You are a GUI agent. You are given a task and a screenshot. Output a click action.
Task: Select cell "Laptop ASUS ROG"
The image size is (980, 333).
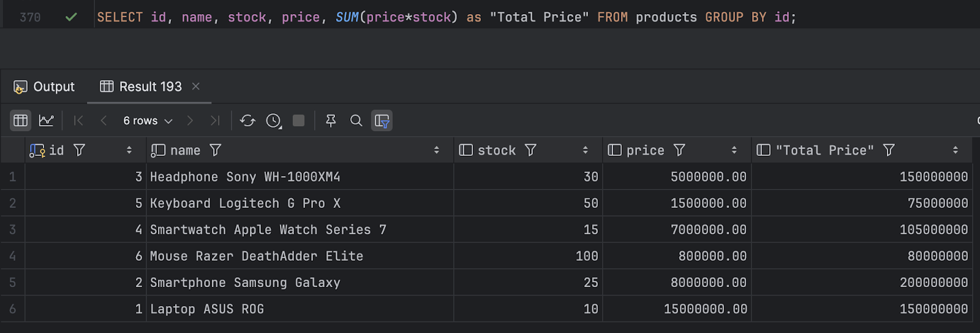(x=300, y=309)
